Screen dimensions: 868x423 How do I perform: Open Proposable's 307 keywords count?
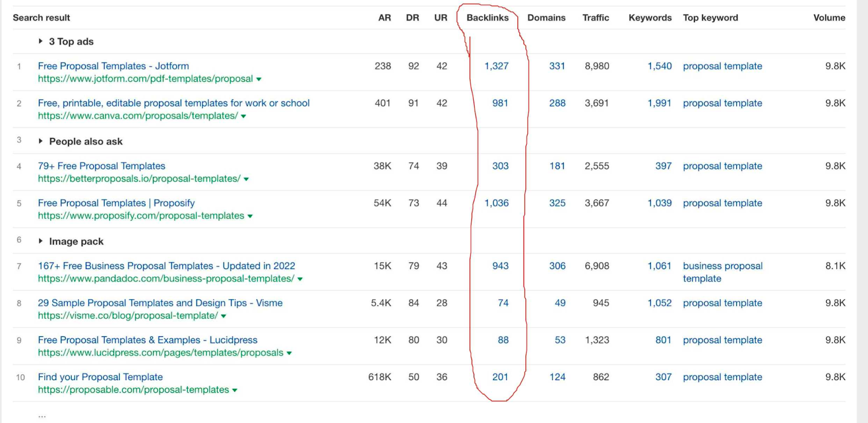pyautogui.click(x=663, y=376)
